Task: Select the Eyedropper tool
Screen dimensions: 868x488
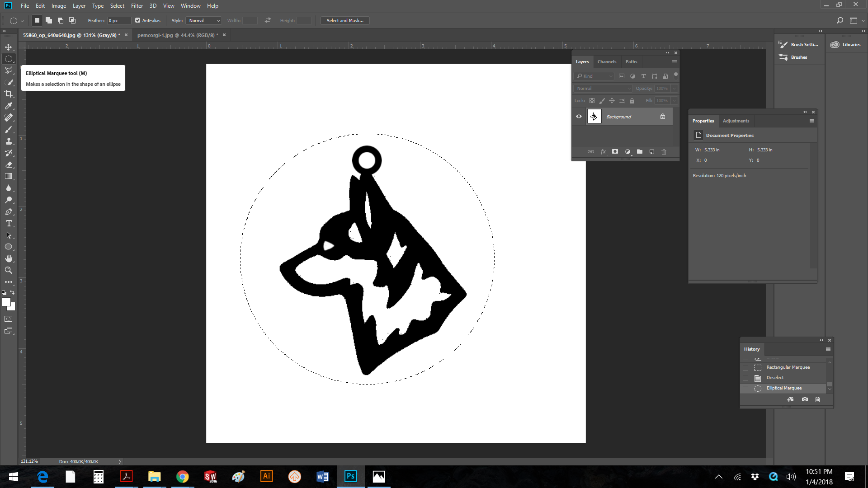Action: tap(9, 106)
